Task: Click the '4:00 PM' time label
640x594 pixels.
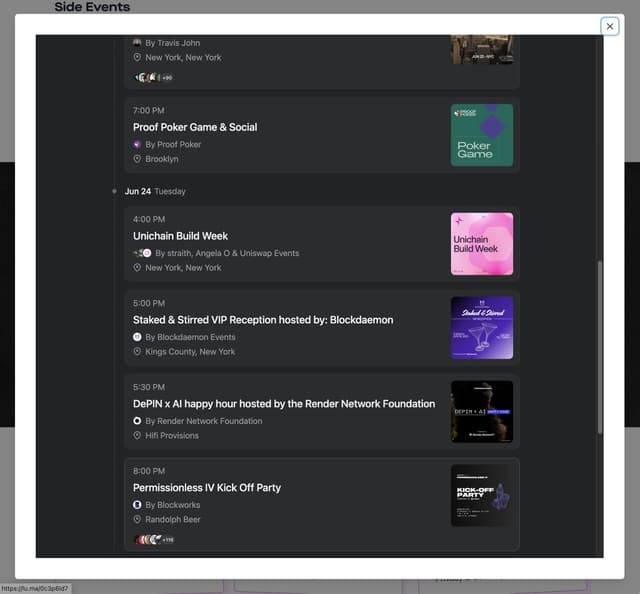Action: point(149,220)
